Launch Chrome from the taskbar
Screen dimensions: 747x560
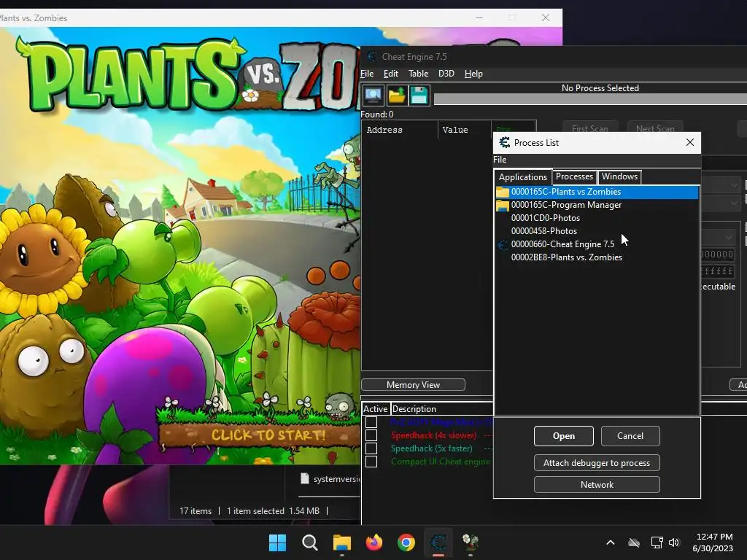pos(406,542)
